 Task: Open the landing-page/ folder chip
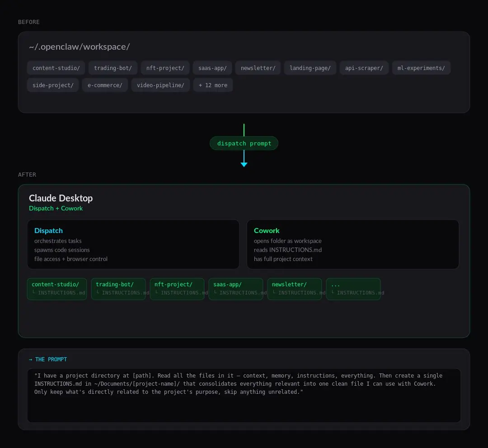310,68
